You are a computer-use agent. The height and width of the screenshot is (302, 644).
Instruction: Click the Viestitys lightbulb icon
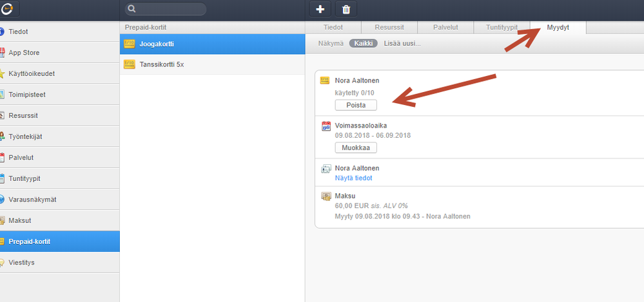pyautogui.click(x=2, y=263)
